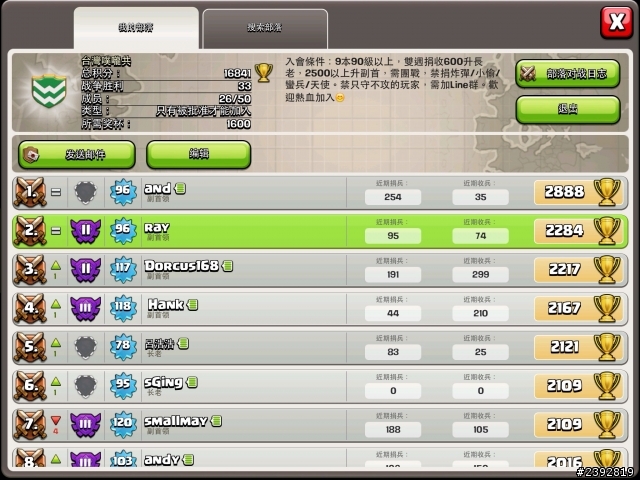Select the highlighted Ray member row
Viewport: 640px width, 480px height.
[x=320, y=231]
